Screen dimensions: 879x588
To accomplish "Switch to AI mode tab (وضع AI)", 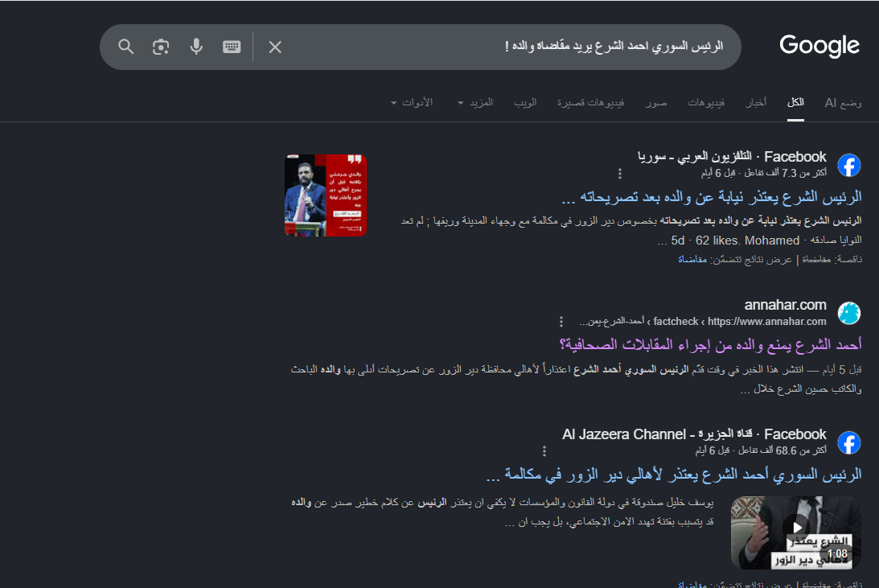I will [843, 103].
